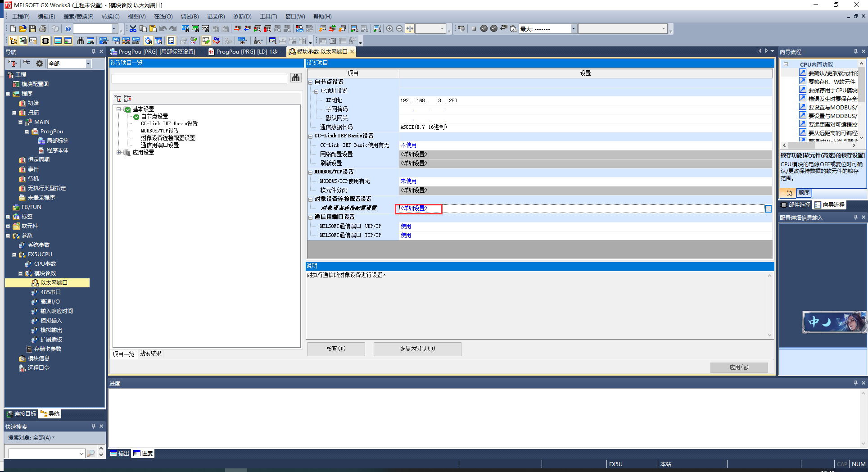The image size is (868, 472).
Task: Expand all items icon in setting list
Action: pos(117,98)
